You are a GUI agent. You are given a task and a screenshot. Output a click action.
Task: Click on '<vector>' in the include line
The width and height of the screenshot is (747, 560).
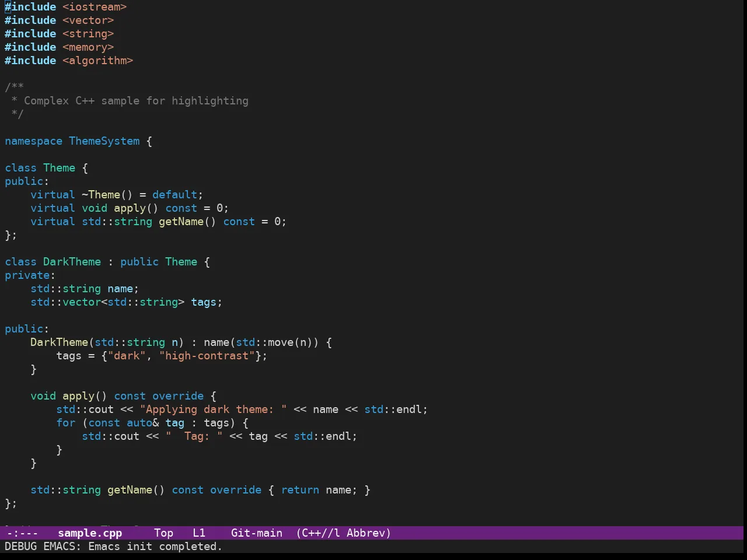[x=88, y=20]
